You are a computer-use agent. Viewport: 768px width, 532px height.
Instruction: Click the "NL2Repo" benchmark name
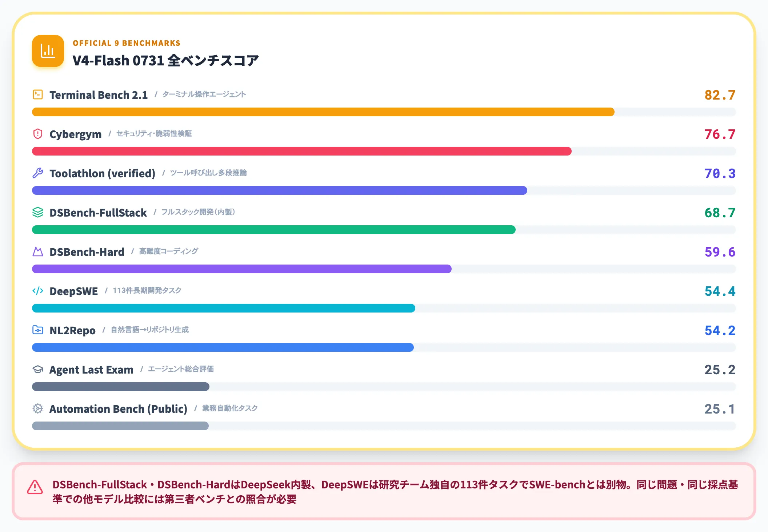pyautogui.click(x=73, y=331)
